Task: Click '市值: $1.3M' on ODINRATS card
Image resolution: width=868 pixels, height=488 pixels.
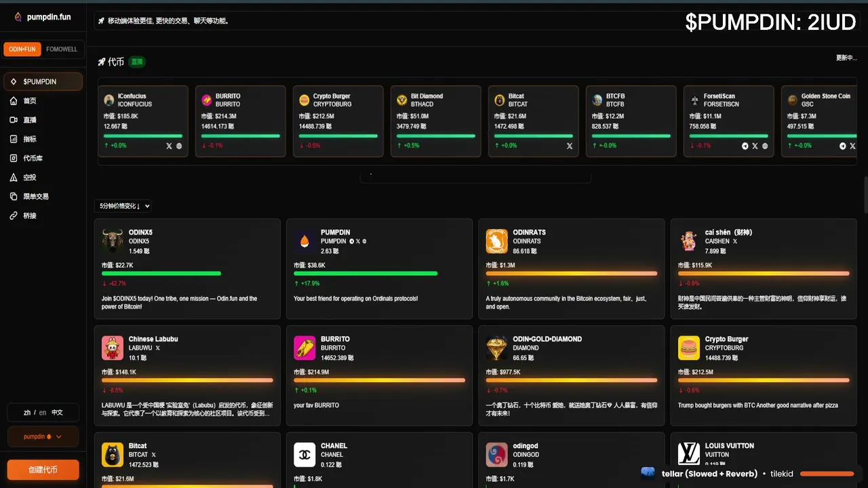Action: click(500, 265)
